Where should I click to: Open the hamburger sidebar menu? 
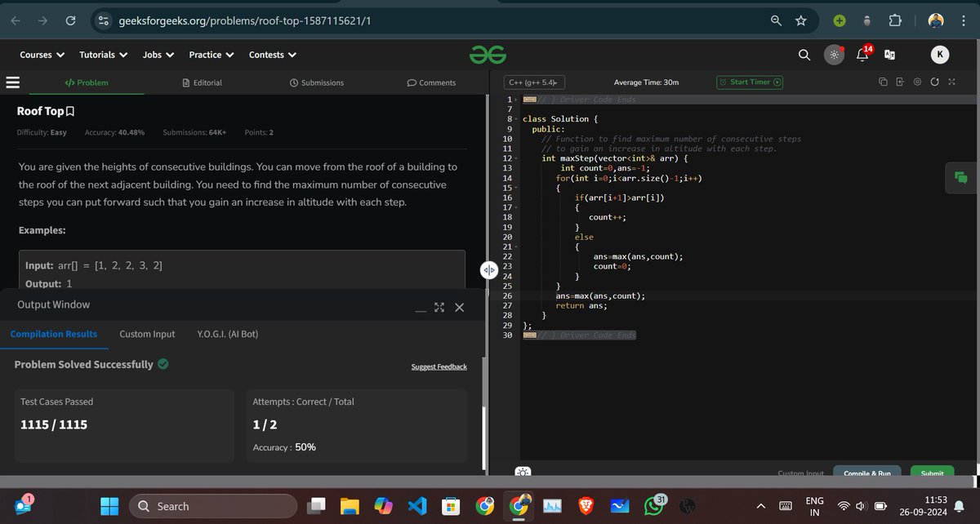point(12,82)
